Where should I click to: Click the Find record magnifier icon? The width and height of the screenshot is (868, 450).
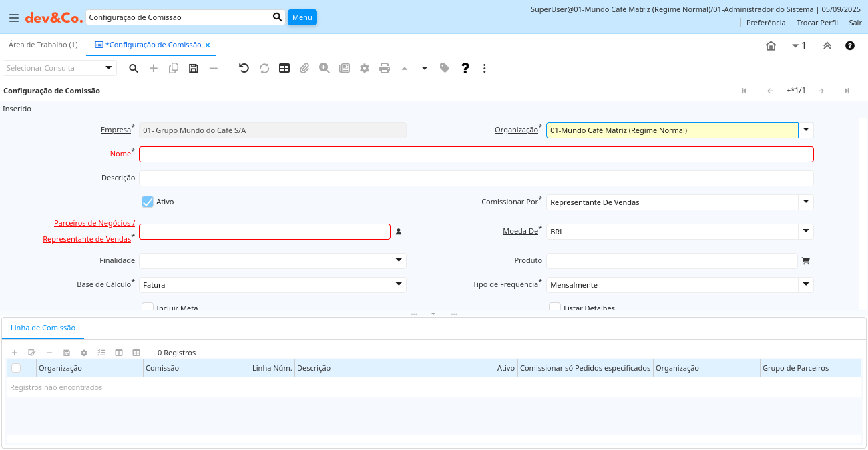click(134, 68)
